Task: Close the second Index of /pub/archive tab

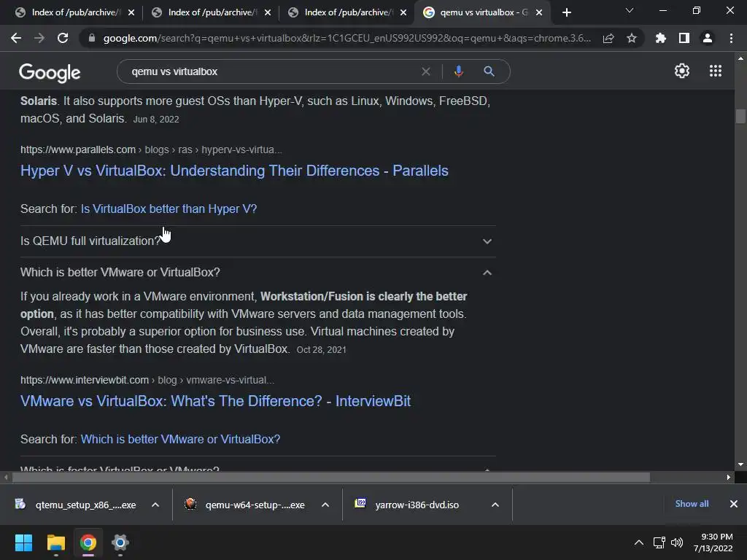Action: (268, 12)
